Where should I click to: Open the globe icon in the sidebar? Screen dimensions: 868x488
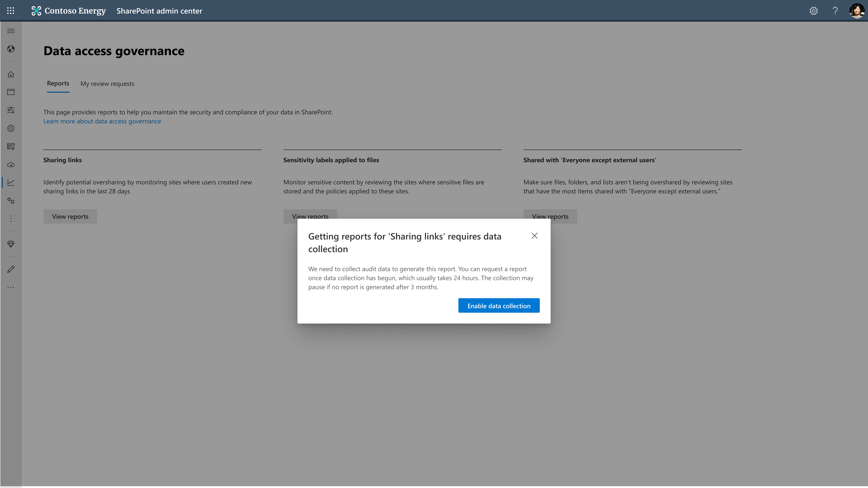(x=10, y=49)
